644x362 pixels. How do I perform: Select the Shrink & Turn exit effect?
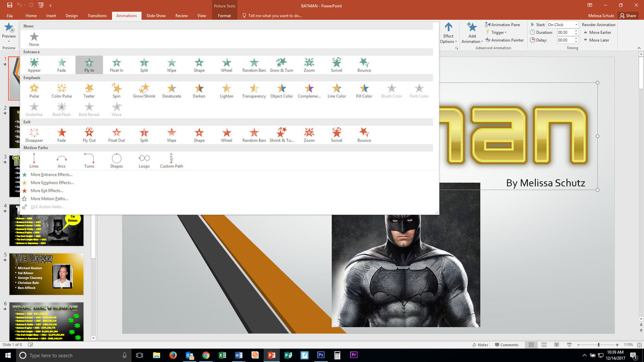pyautogui.click(x=281, y=135)
